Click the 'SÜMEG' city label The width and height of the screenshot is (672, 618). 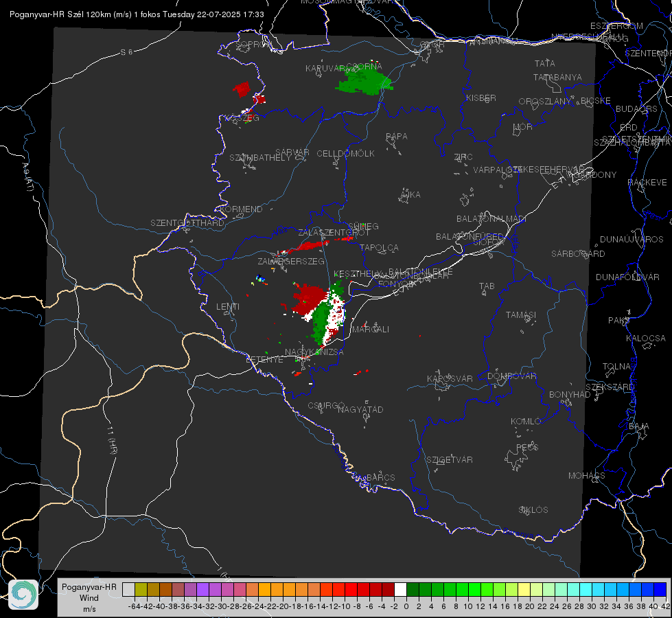click(x=363, y=227)
